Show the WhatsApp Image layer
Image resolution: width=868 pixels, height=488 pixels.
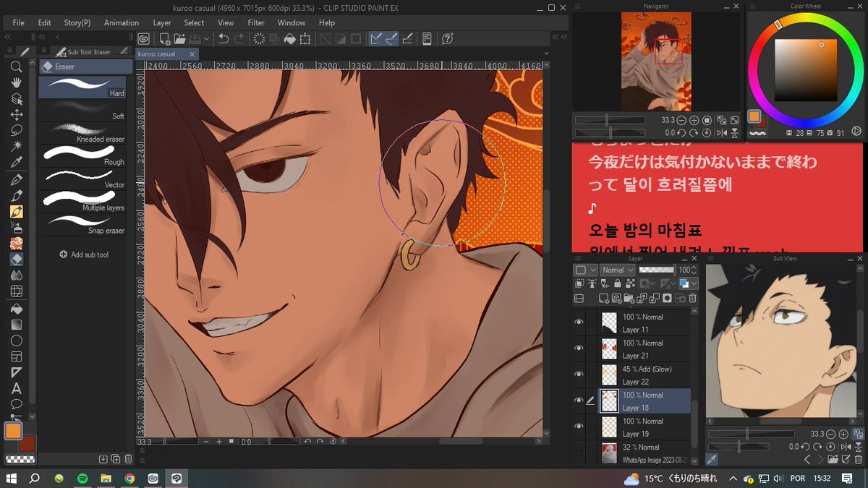(579, 453)
